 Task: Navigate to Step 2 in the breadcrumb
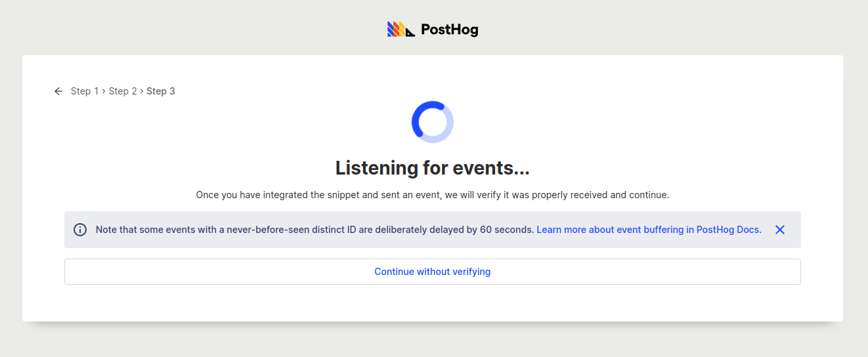(123, 91)
